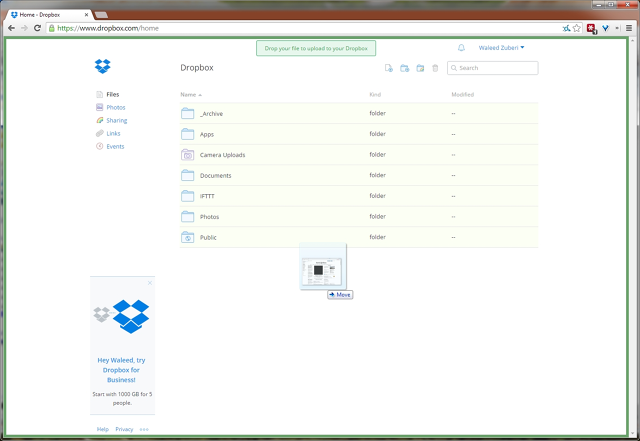The image size is (640, 441).
Task: Click the trash can deleted files icon
Action: tap(435, 68)
